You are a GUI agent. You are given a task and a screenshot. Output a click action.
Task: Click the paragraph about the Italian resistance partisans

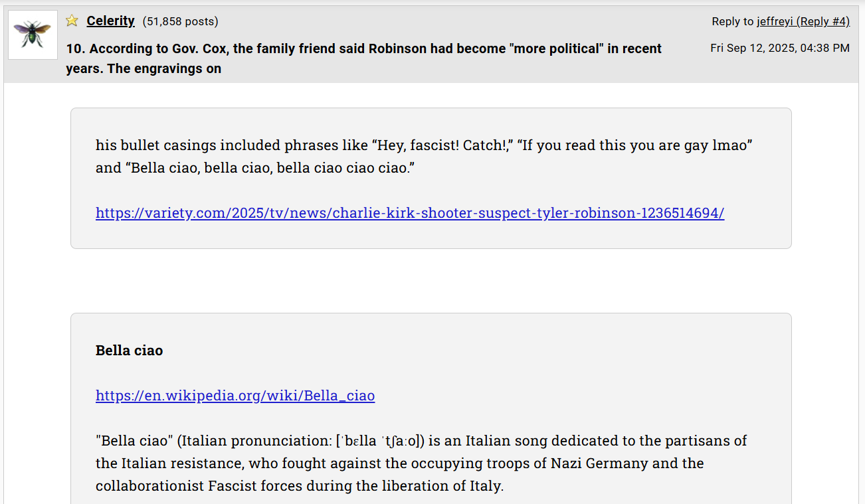click(x=421, y=463)
